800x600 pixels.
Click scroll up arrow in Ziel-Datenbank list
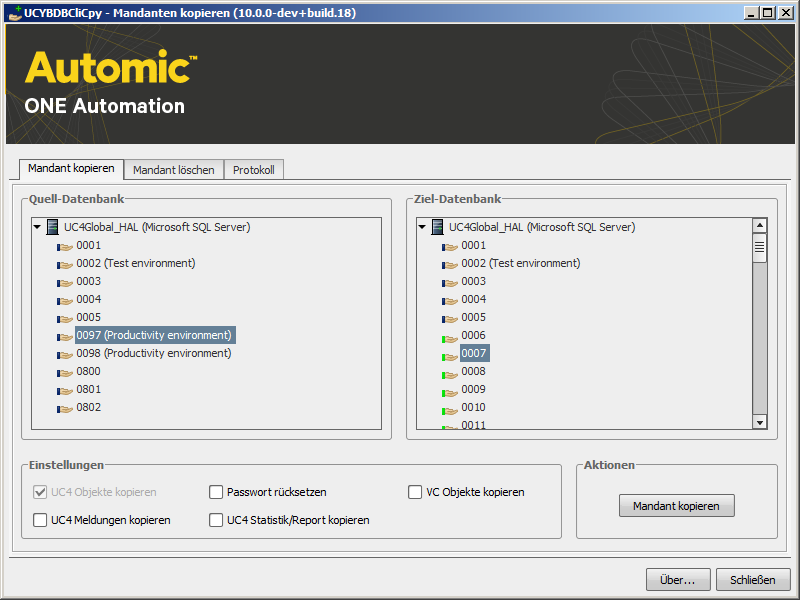coord(760,226)
